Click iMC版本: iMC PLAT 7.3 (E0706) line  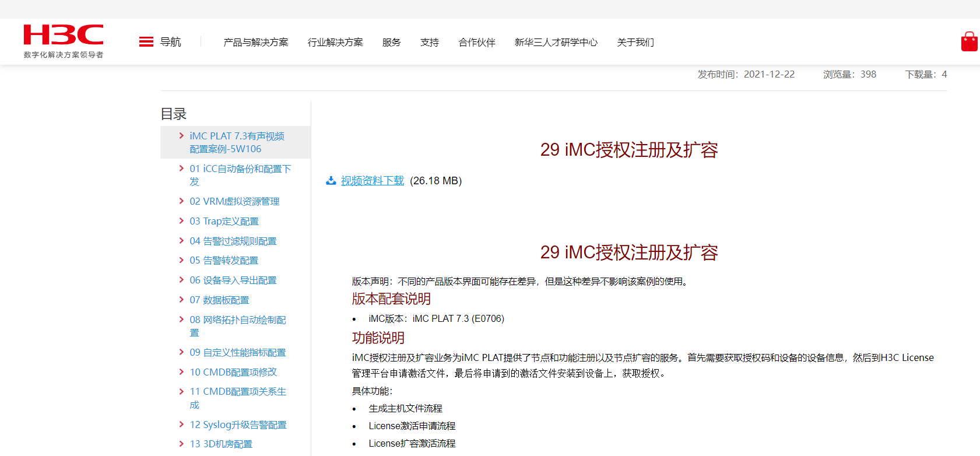click(x=437, y=318)
